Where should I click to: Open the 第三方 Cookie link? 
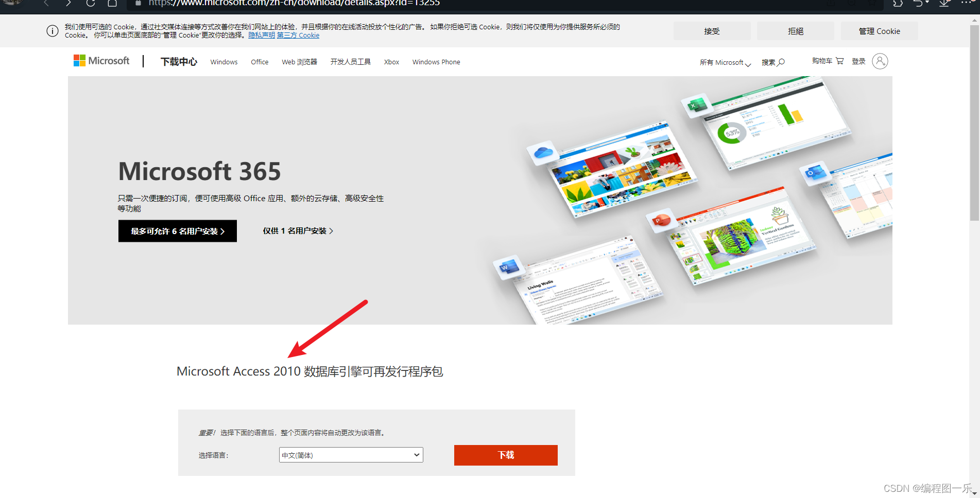pos(298,35)
